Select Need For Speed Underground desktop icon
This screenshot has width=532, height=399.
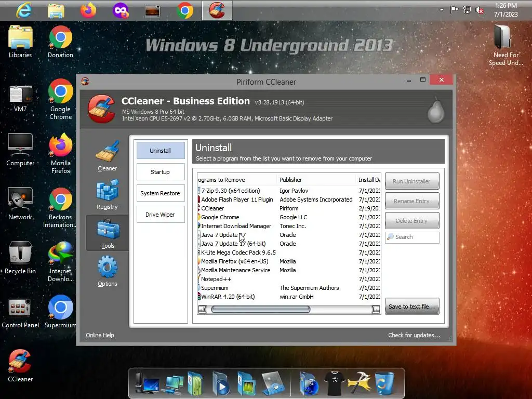pyautogui.click(x=506, y=46)
